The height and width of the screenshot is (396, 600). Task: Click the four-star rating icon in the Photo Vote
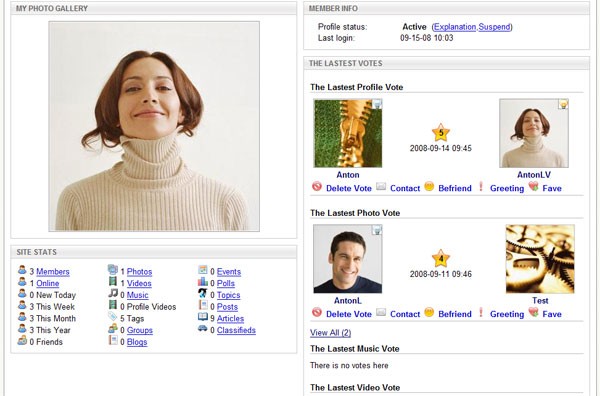point(441,259)
